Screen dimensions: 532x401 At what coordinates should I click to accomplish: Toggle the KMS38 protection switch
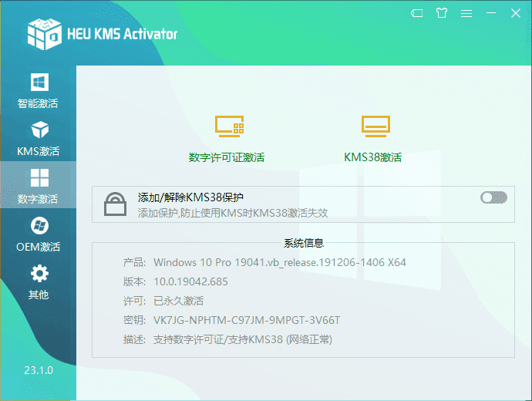(493, 197)
